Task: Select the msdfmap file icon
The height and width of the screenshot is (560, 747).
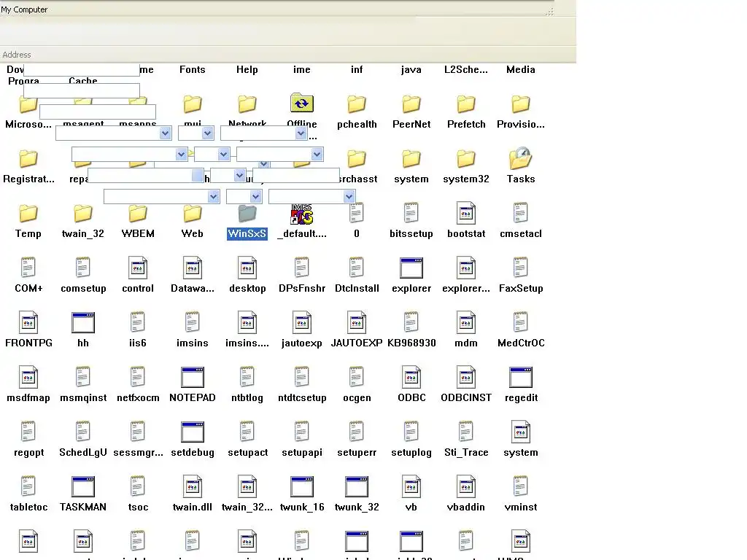Action: (x=28, y=377)
